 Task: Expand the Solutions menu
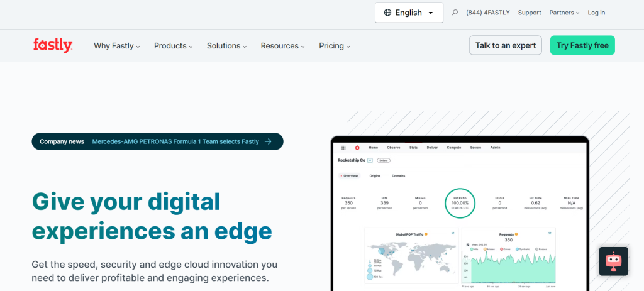point(226,46)
